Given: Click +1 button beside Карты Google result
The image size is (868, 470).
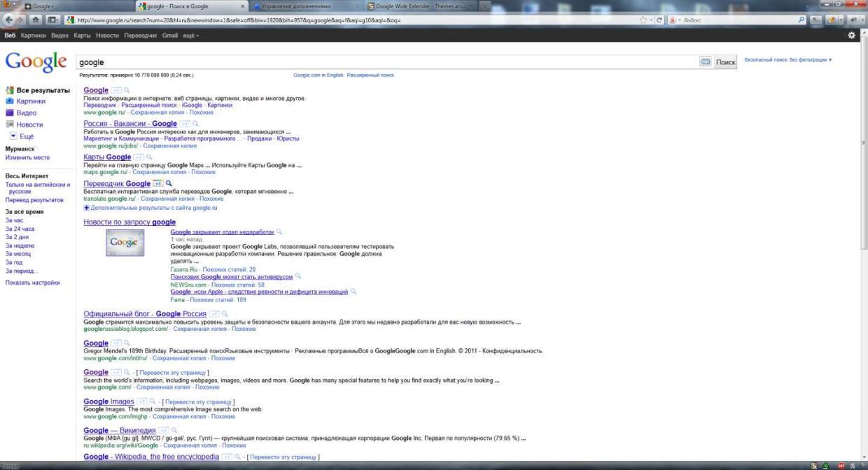Looking at the screenshot, I should click(139, 157).
